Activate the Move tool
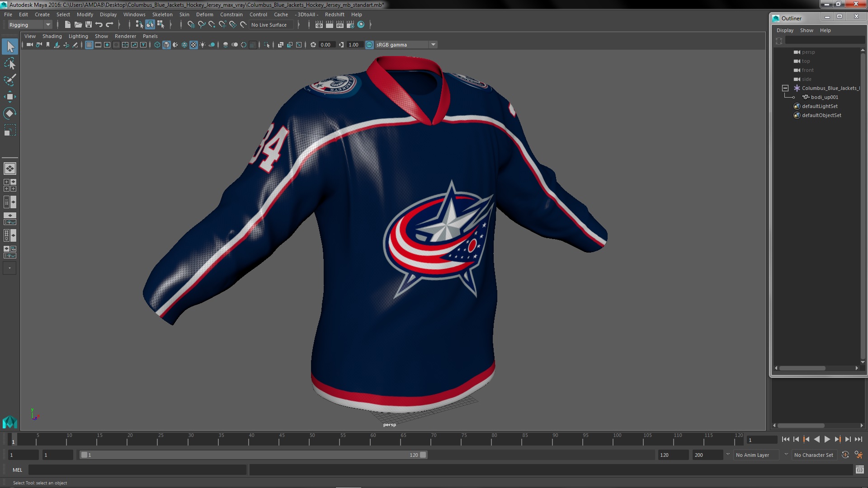 tap(10, 97)
